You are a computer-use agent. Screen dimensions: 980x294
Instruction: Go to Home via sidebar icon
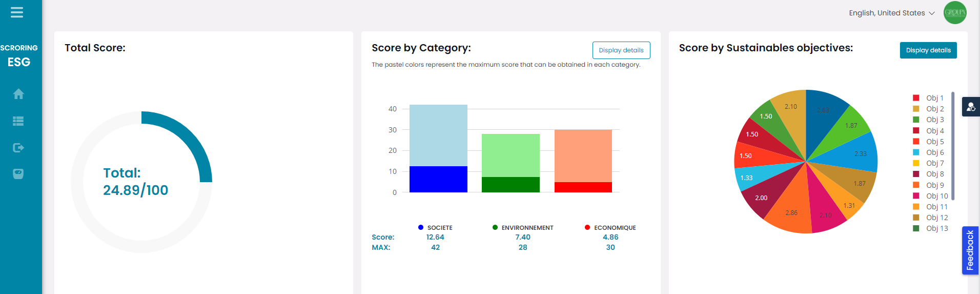point(18,94)
